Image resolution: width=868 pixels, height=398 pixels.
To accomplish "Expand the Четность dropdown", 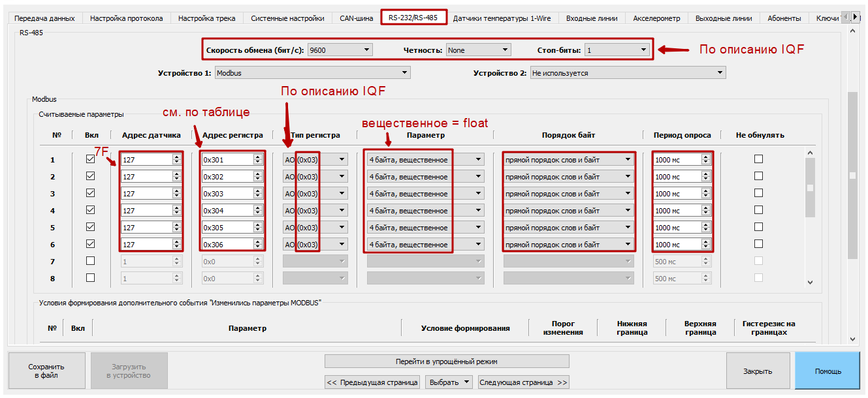I will pyautogui.click(x=478, y=50).
